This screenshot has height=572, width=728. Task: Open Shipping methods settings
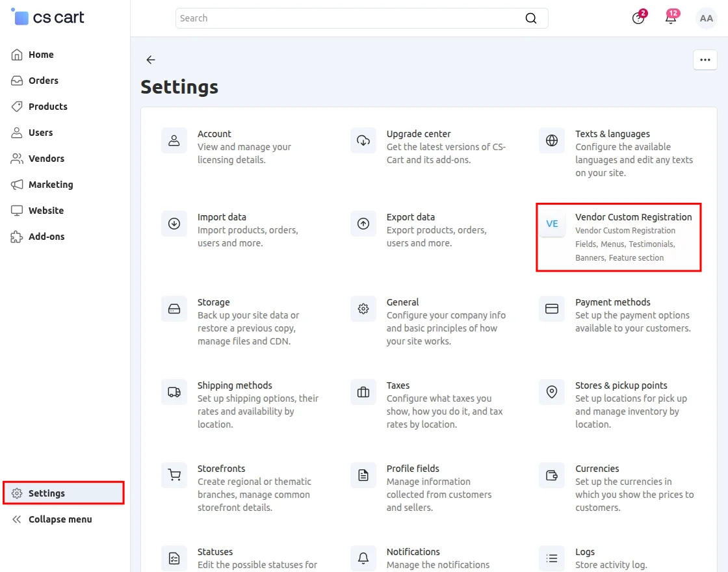pyautogui.click(x=235, y=385)
